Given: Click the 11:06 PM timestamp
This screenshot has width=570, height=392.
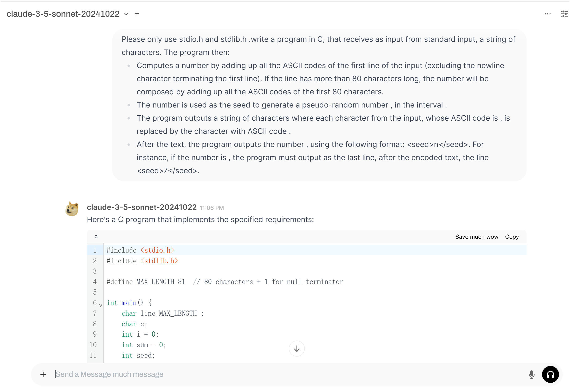Looking at the screenshot, I should tap(212, 208).
